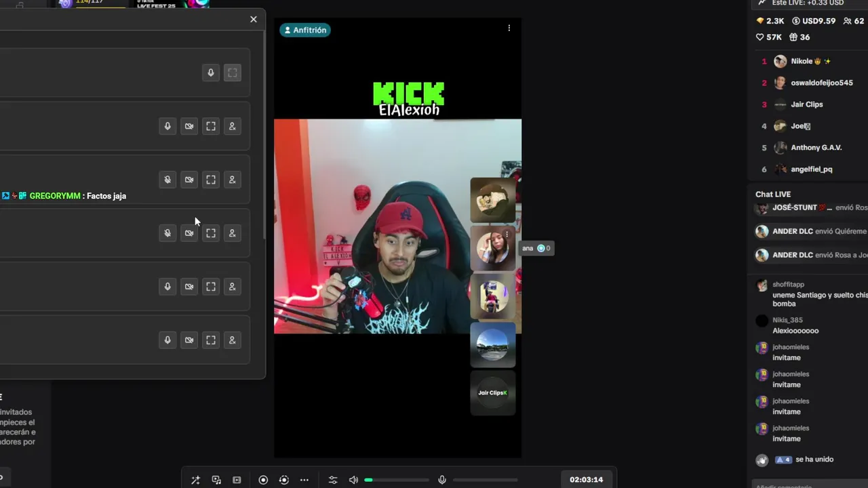The width and height of the screenshot is (868, 488).
Task: Unmute the microphone in the GREGORYMM comment row
Action: [167, 180]
